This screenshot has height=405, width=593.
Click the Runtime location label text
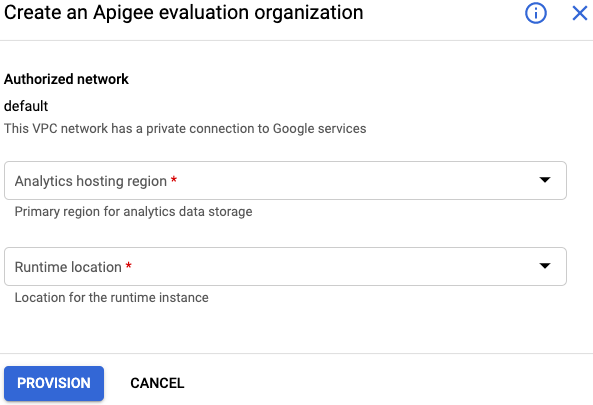coord(68,267)
